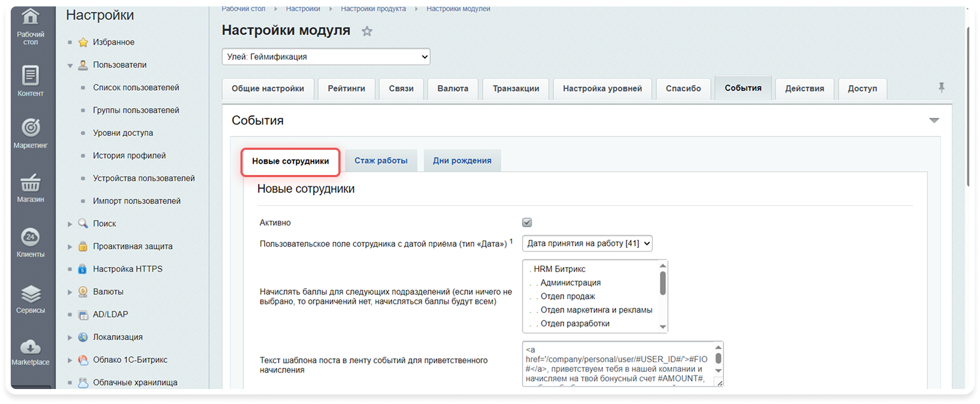Switch to the Валюта tab
This screenshot has height=404, width=980.
tap(453, 89)
